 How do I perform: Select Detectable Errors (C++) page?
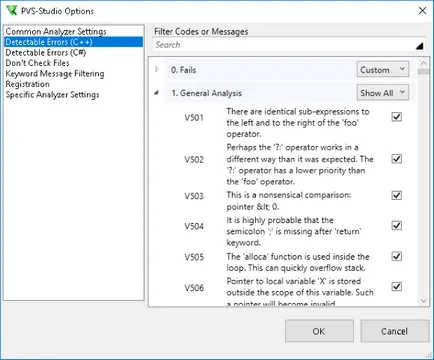(x=74, y=42)
